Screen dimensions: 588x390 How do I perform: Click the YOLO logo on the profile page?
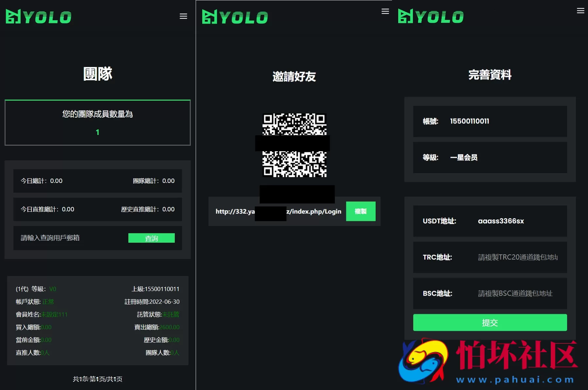pyautogui.click(x=431, y=16)
